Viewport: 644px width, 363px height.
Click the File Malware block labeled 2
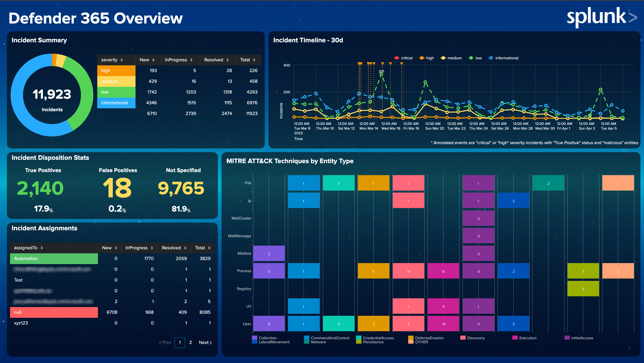(x=549, y=183)
